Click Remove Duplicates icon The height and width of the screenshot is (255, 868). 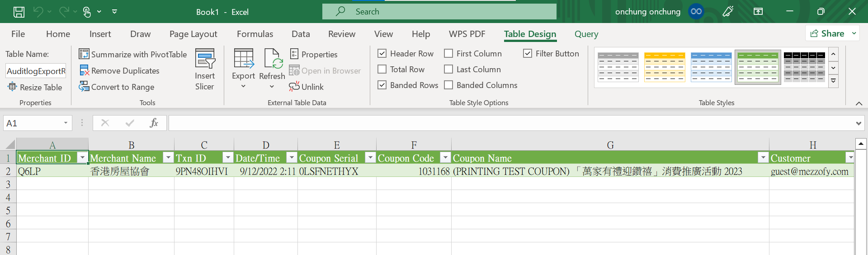[x=84, y=70]
